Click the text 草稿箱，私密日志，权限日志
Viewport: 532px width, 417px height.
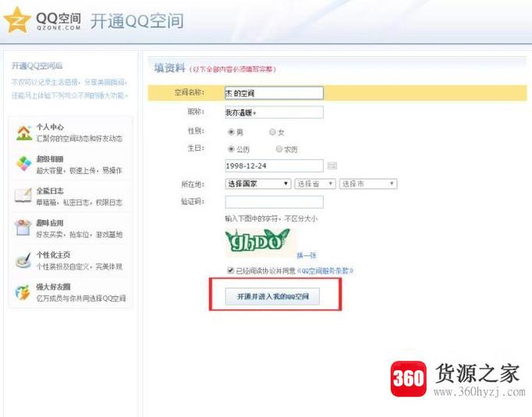click(80, 202)
